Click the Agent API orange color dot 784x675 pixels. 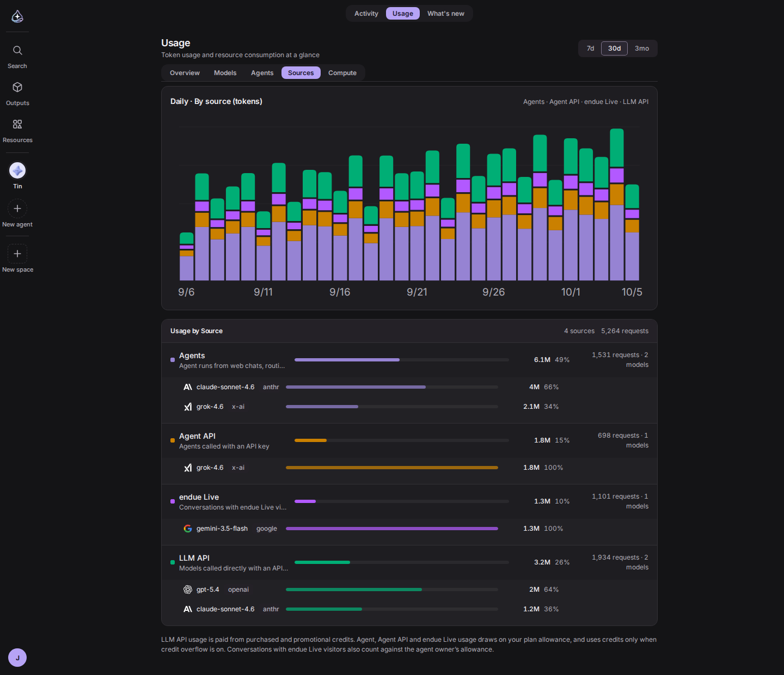[173, 440]
